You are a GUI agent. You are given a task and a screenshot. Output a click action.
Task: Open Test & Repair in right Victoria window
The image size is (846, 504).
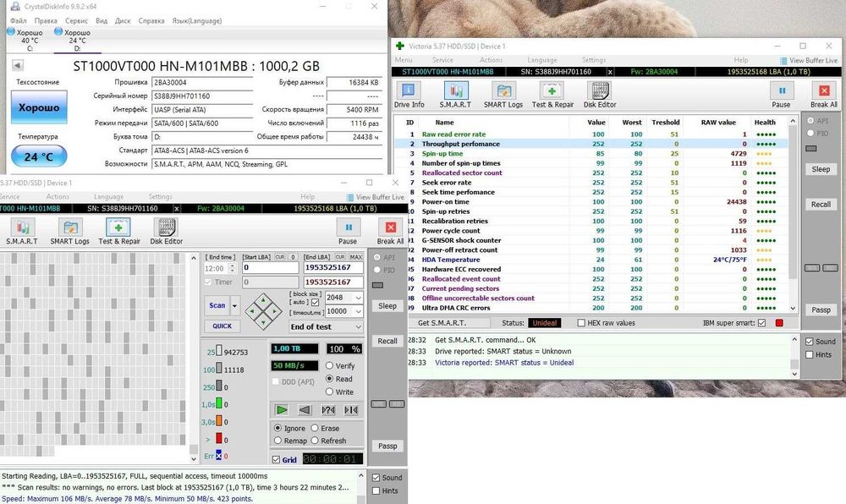pos(552,95)
